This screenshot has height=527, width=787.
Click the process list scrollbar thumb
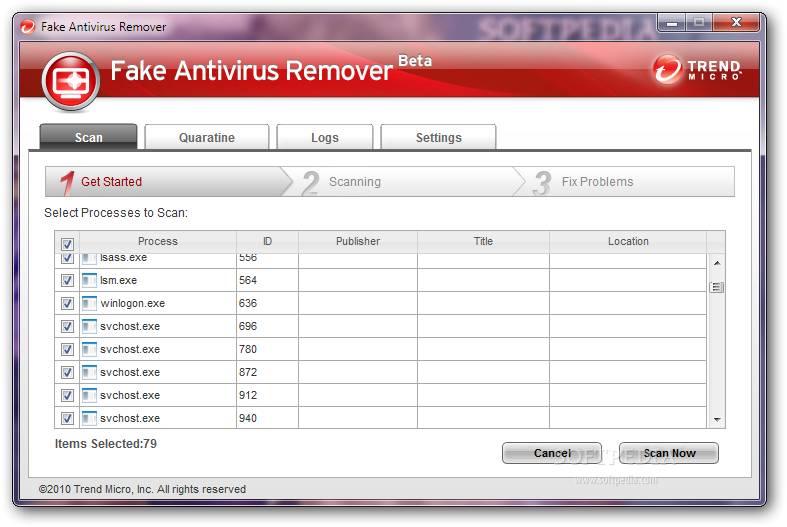[717, 287]
